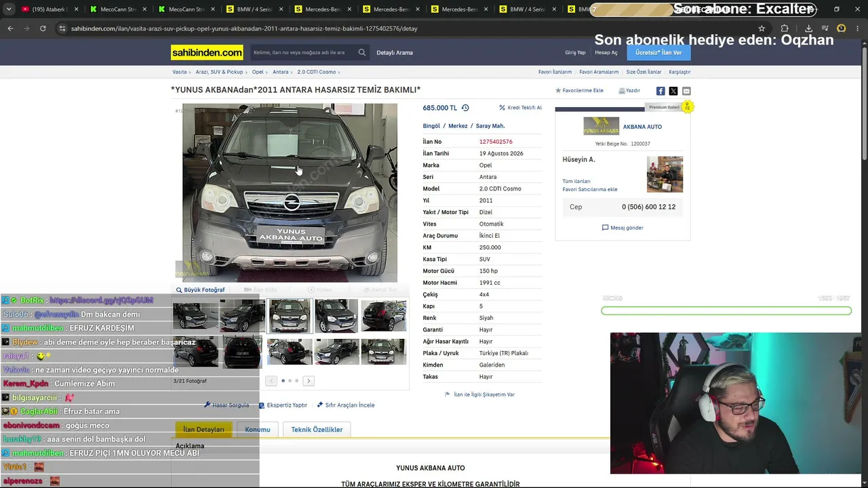Open Detaylı Arama advanced search
This screenshot has height=488, width=868.
click(x=395, y=53)
